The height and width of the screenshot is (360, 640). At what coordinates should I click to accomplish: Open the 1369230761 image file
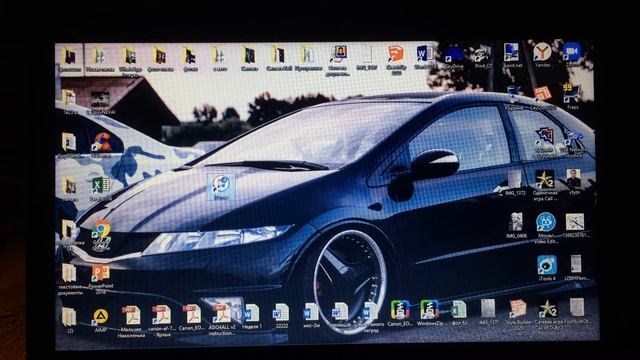(575, 226)
